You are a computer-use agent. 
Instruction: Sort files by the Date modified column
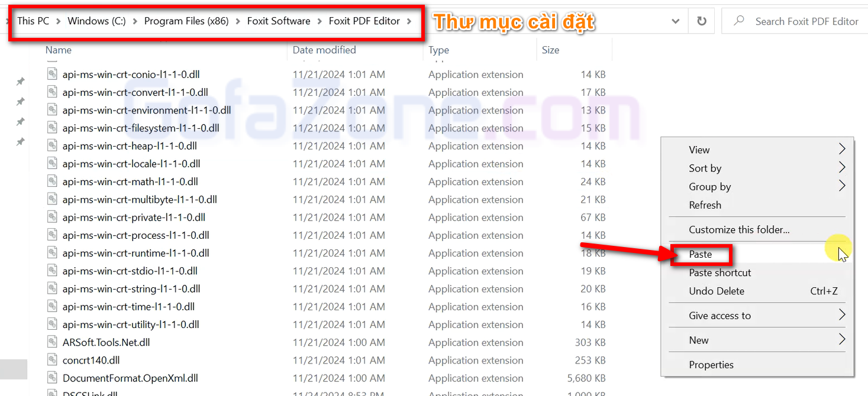click(x=324, y=50)
